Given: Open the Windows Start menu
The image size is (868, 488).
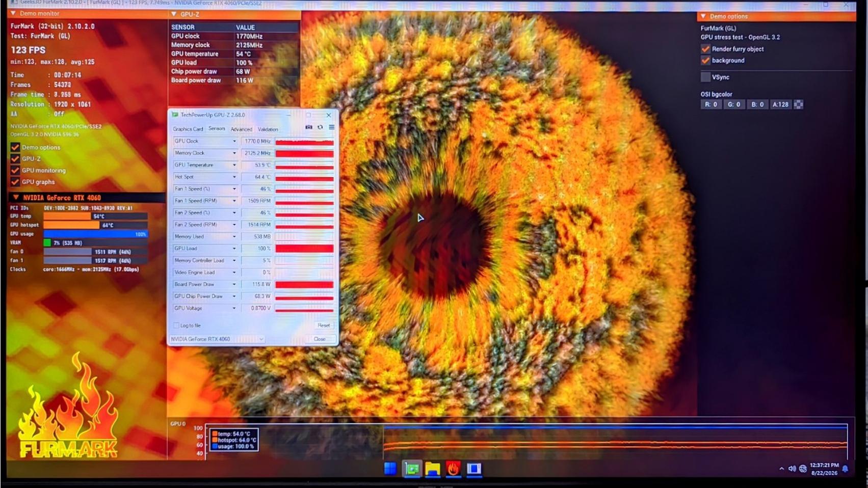Looking at the screenshot, I should [390, 469].
